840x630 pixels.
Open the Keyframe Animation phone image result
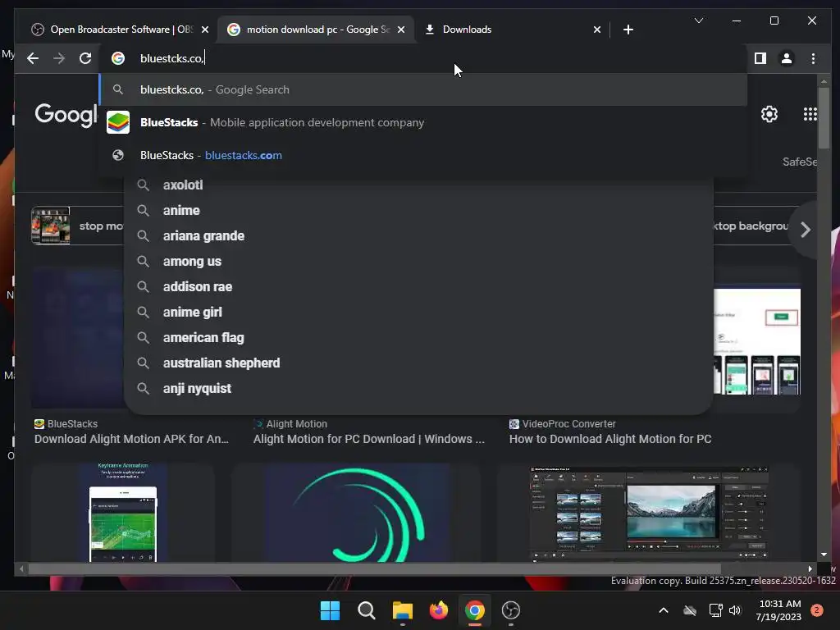(x=123, y=513)
